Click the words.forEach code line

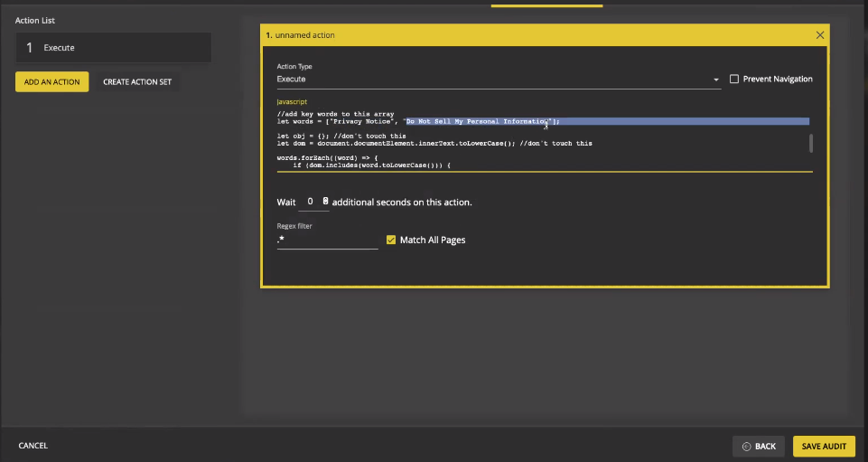[x=327, y=158]
